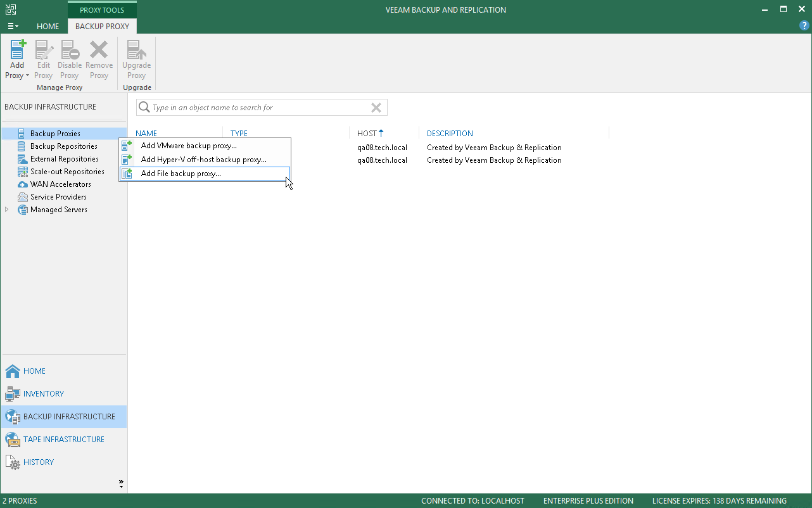Screen dimensions: 812x508
Task: Click the HISTORY gear icon
Action: [13, 462]
